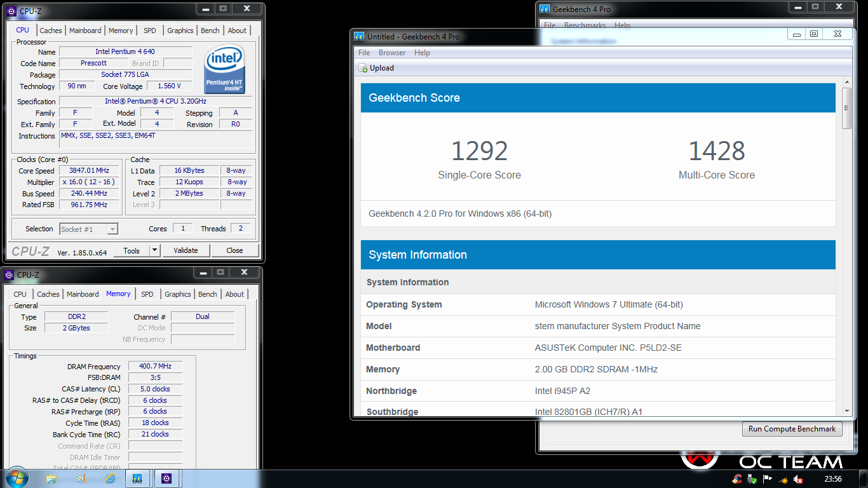This screenshot has width=868, height=488.
Task: Click the Tools button in CPU-Z
Action: click(x=132, y=250)
